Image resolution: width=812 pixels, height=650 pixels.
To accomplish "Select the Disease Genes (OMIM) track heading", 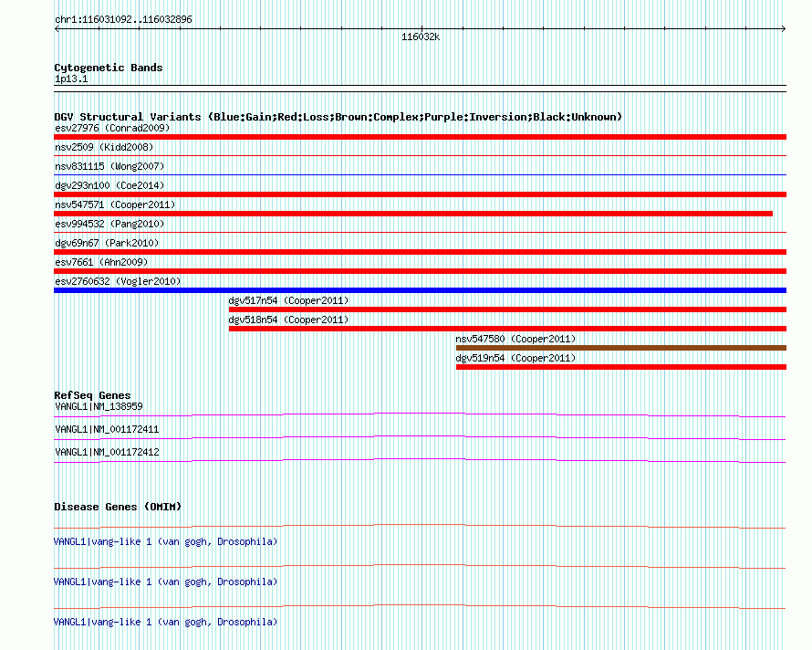I will point(118,507).
